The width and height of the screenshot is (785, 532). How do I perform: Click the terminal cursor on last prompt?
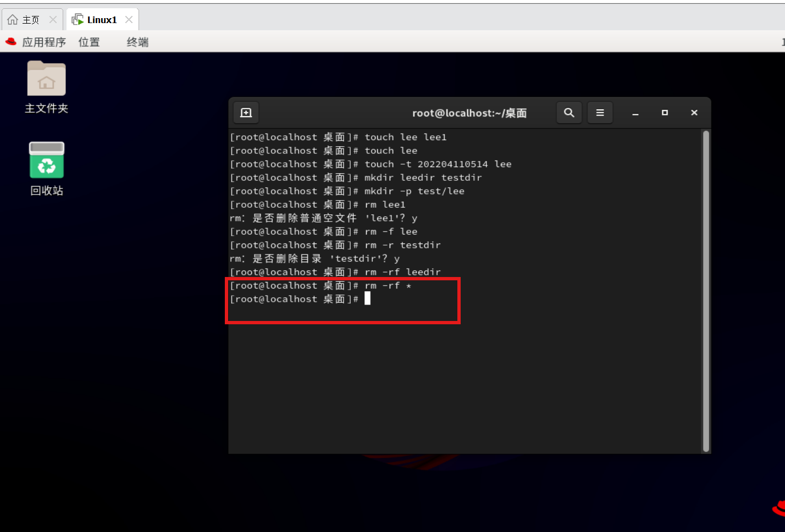pos(368,298)
